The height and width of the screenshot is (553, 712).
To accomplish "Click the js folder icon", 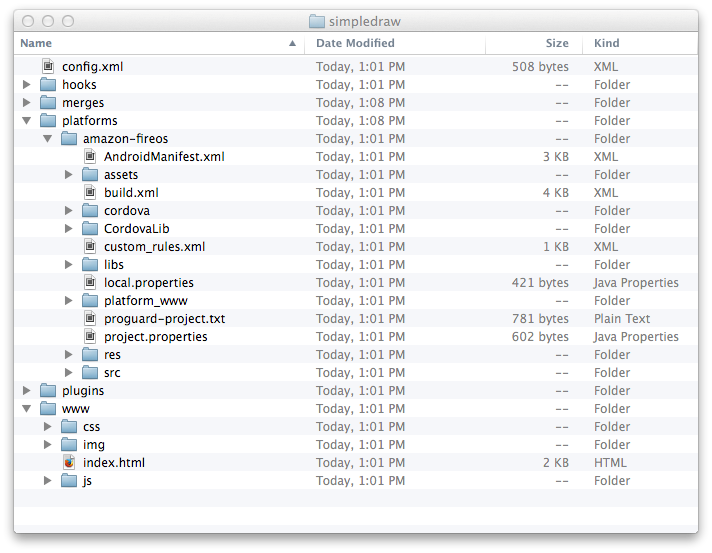I will [x=69, y=480].
